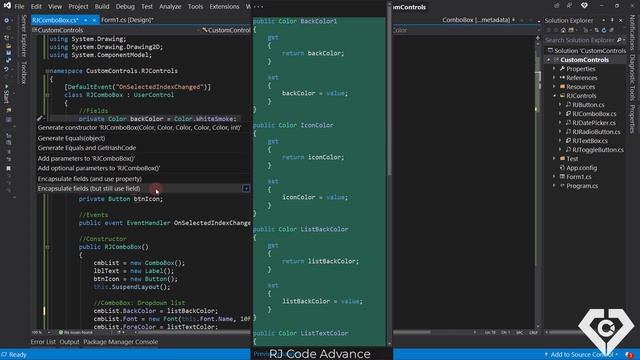Expand the Test folder

pyautogui.click(x=554, y=159)
